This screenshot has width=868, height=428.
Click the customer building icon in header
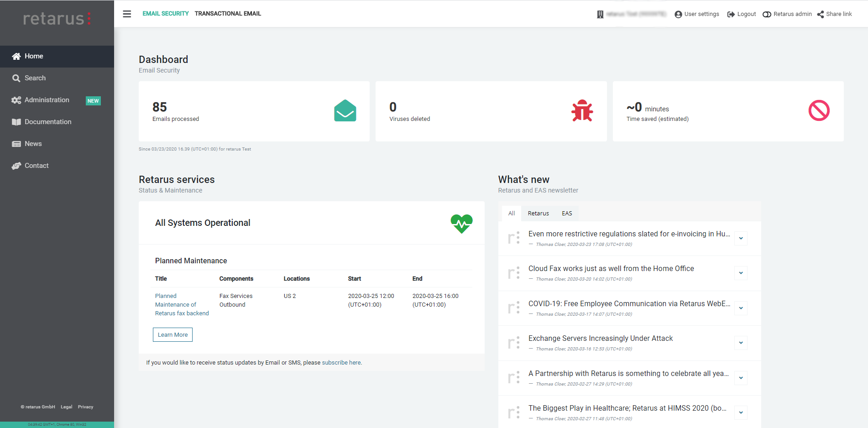[600, 14]
